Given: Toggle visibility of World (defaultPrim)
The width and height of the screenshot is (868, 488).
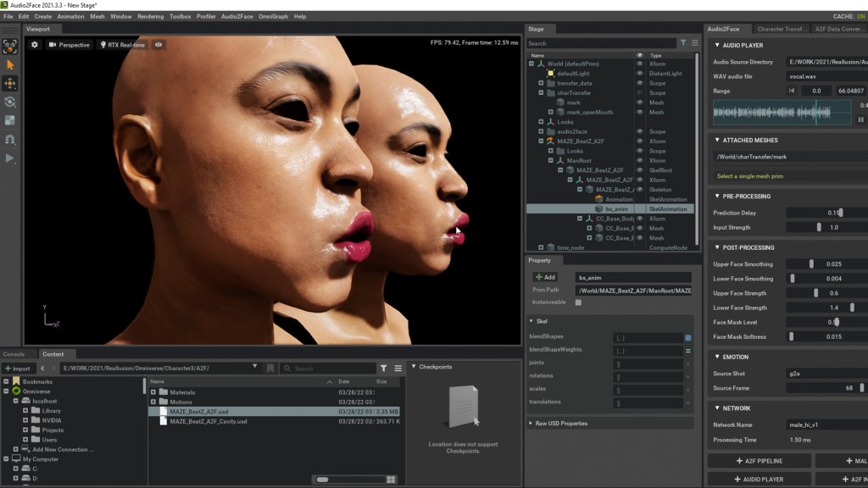Looking at the screenshot, I should click(x=640, y=64).
